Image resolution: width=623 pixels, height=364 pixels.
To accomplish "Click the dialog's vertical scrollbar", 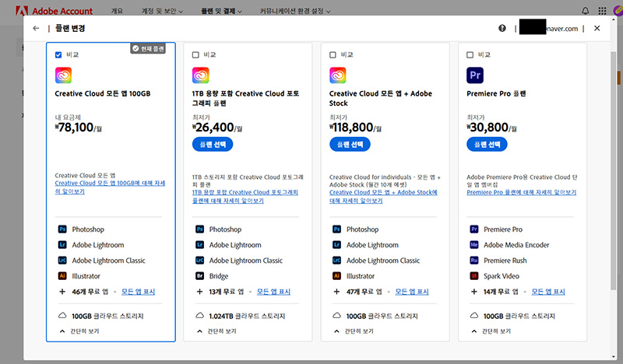I will pos(613,170).
